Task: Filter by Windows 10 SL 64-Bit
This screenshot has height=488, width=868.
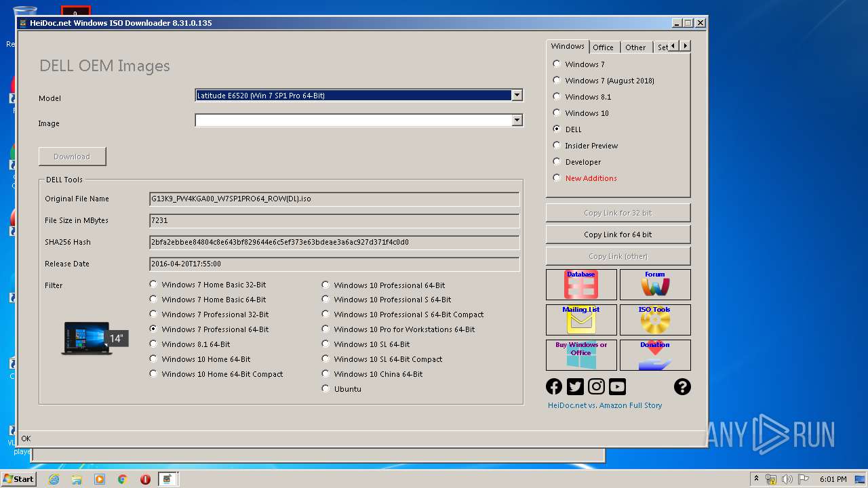Action: click(x=366, y=344)
